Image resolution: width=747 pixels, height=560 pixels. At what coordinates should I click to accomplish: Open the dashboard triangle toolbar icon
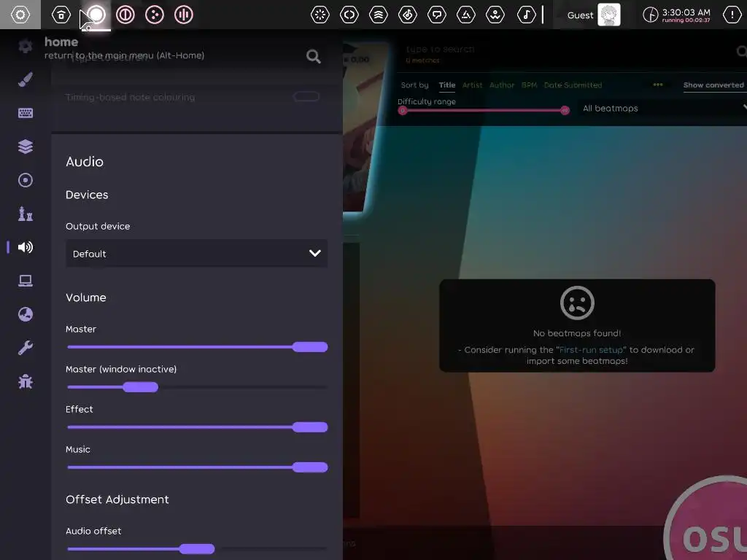[x=466, y=15]
